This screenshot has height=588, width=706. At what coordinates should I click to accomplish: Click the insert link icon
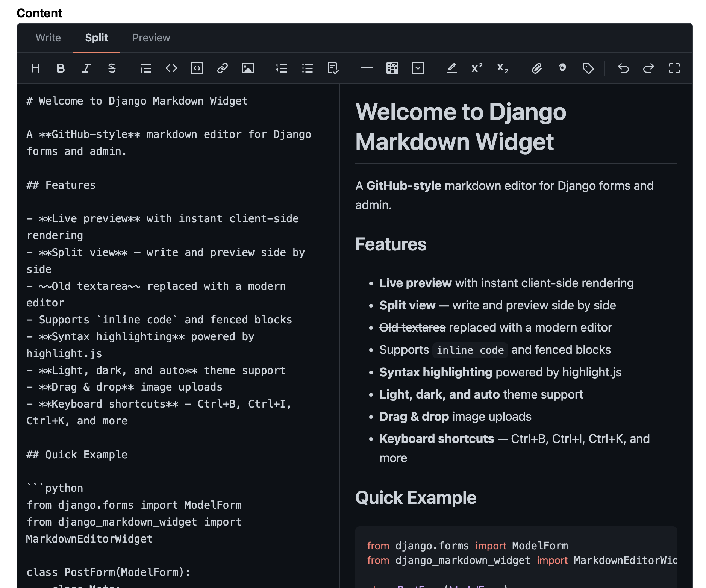(223, 68)
